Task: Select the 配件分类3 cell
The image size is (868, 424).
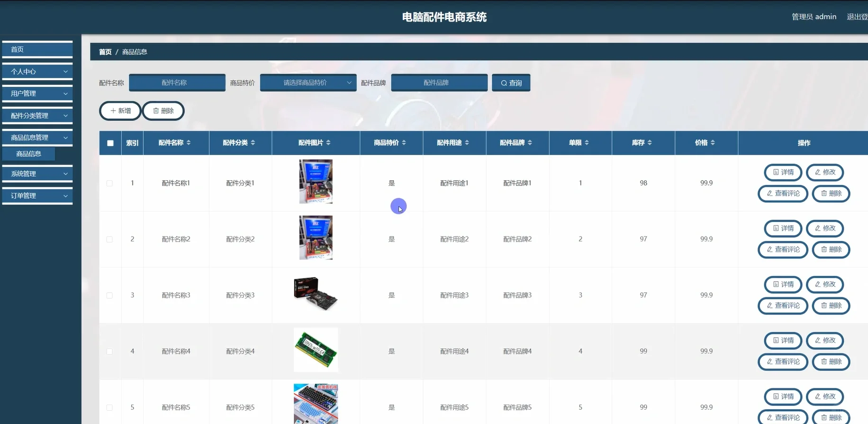Action: click(240, 295)
